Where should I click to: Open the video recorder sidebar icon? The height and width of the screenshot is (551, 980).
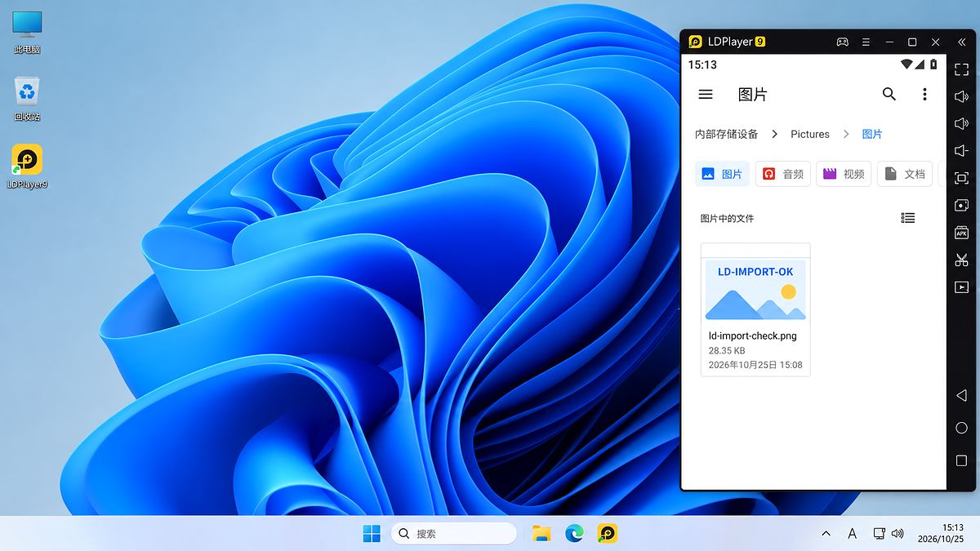tap(961, 287)
